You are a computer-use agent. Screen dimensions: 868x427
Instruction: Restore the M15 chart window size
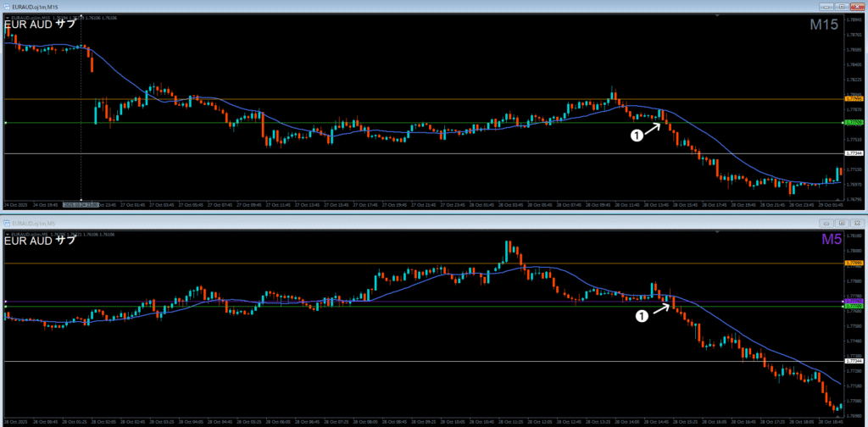[843, 5]
